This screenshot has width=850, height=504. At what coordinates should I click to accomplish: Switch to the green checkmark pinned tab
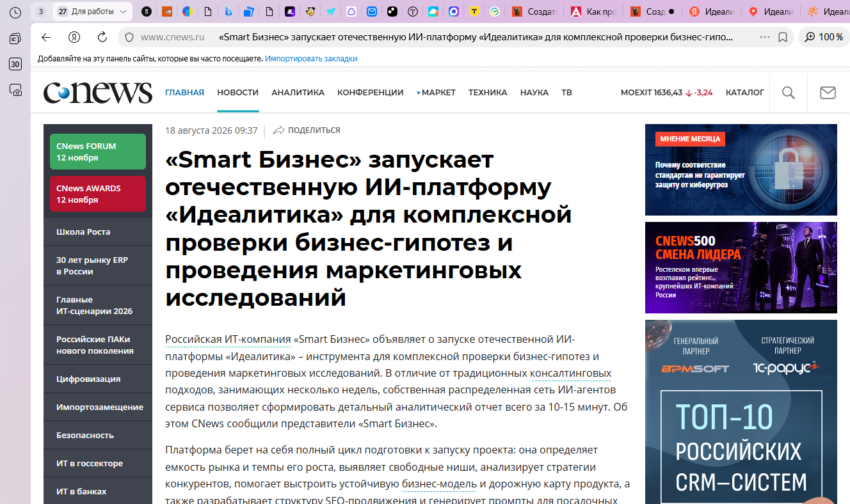495,12
